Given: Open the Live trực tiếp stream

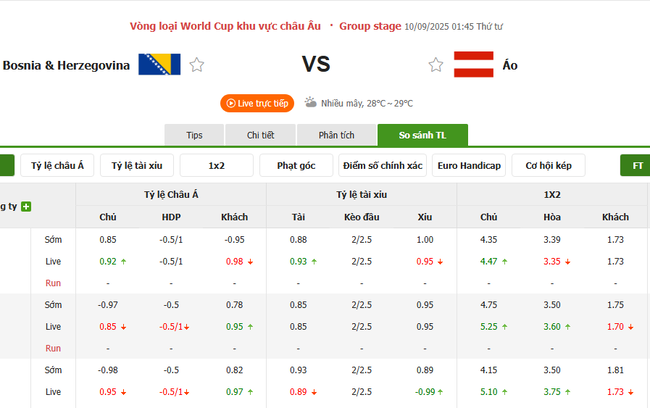Looking at the screenshot, I should (257, 103).
